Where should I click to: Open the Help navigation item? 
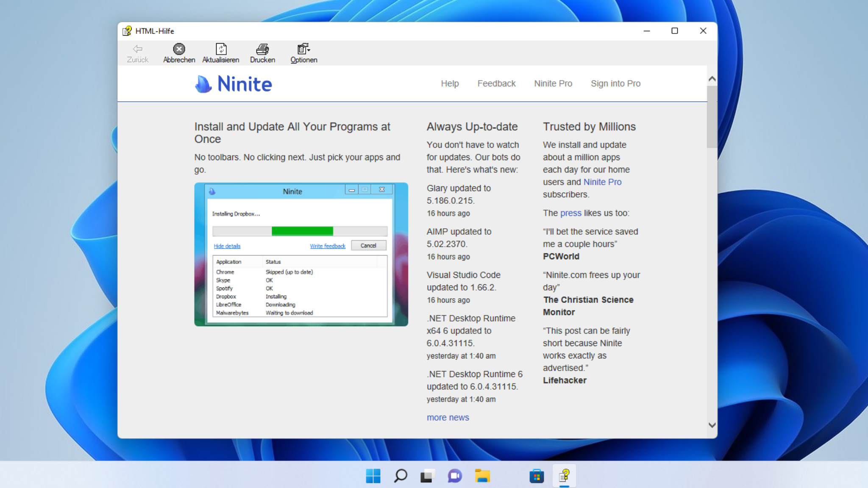(x=450, y=83)
